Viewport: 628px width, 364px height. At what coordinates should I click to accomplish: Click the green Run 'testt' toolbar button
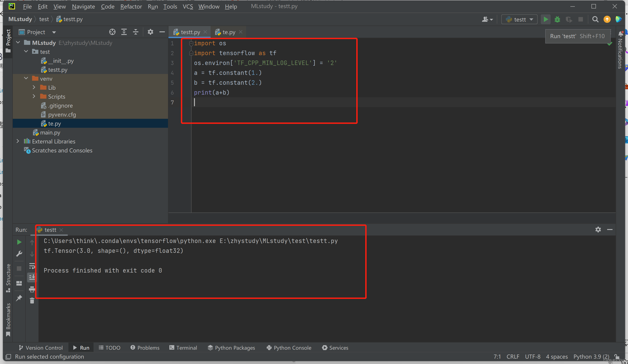click(x=545, y=19)
